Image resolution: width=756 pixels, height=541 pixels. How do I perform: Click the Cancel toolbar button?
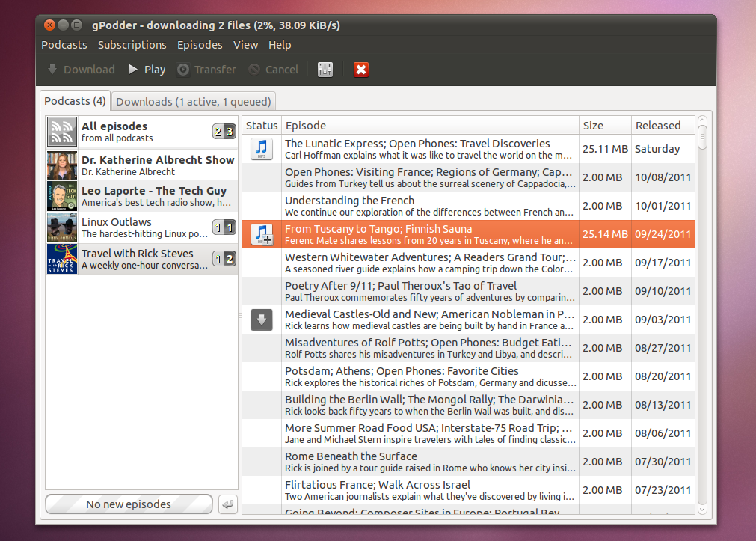[x=274, y=70]
